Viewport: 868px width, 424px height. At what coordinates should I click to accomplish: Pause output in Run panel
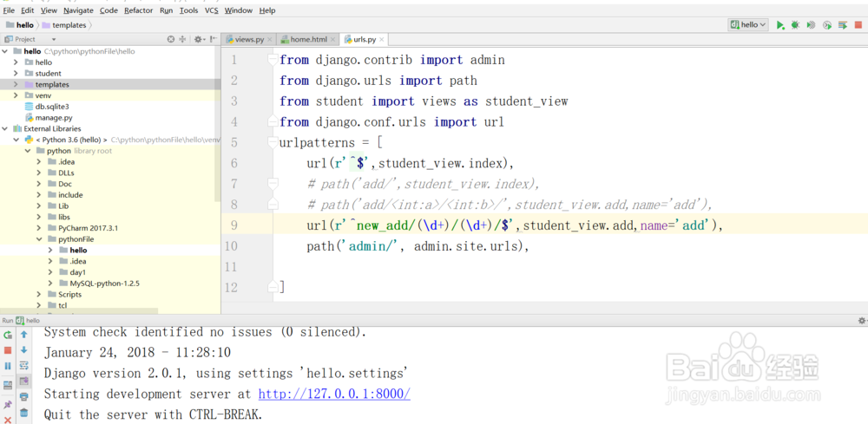tap(8, 366)
